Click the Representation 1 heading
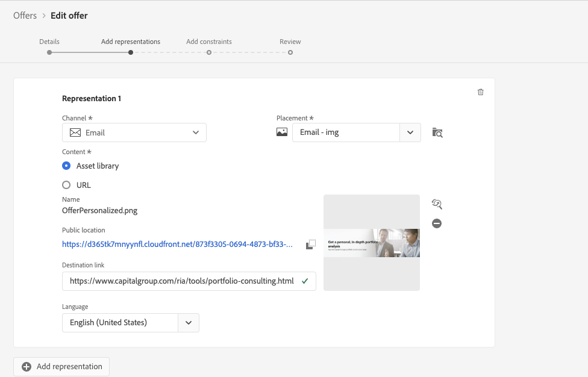Viewport: 588px width, 377px height. pos(92,99)
